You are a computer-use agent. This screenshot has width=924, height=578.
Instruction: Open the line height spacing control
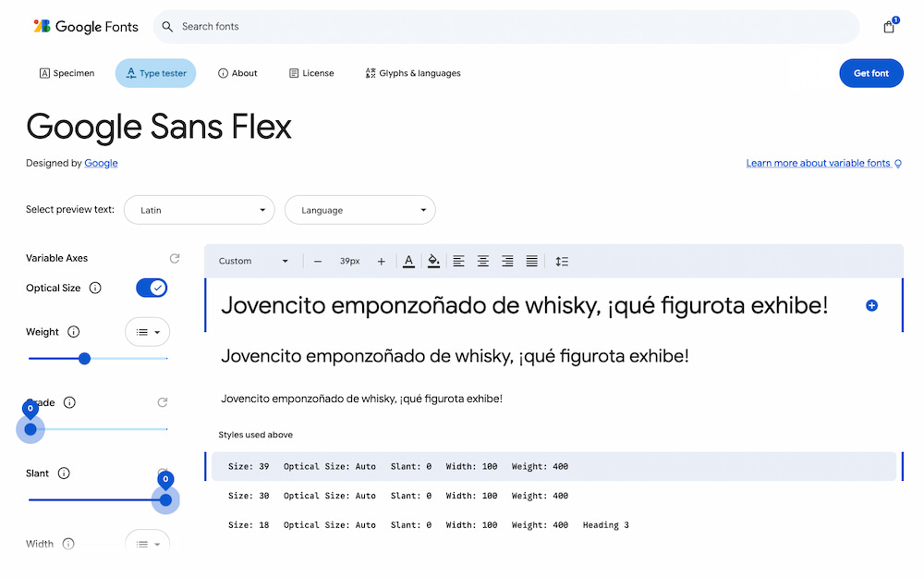click(x=562, y=262)
